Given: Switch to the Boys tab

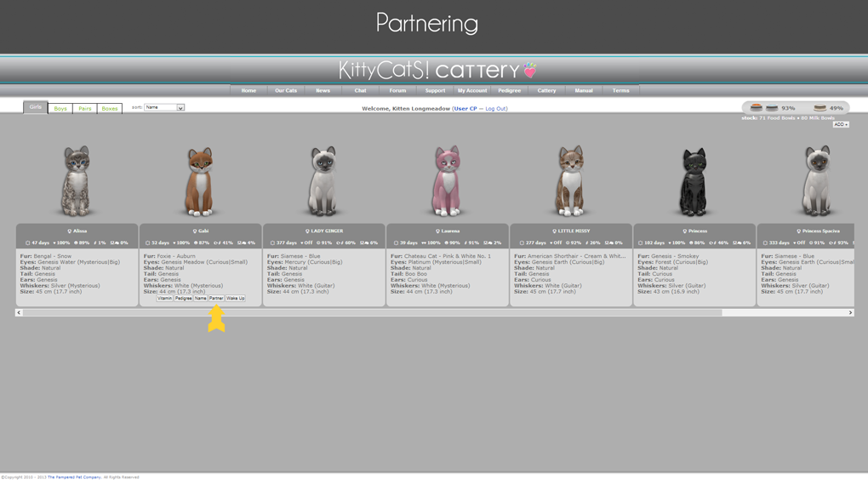Looking at the screenshot, I should point(60,109).
